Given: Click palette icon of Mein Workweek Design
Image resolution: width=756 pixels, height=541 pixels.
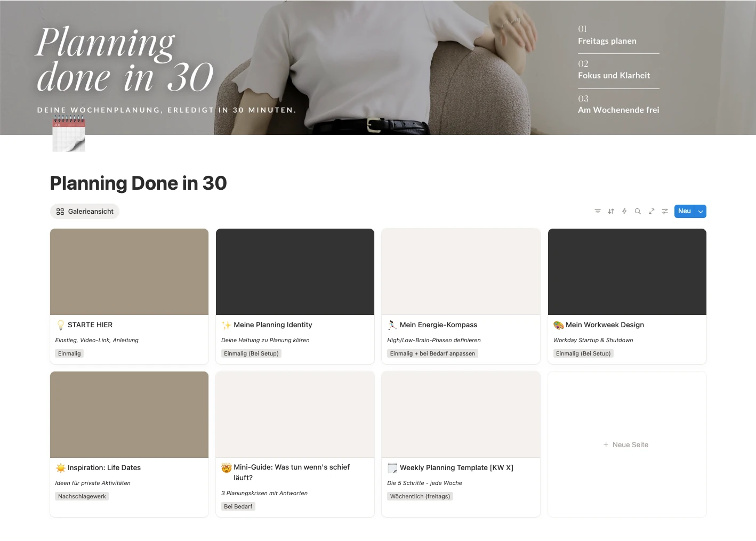Looking at the screenshot, I should 559,325.
